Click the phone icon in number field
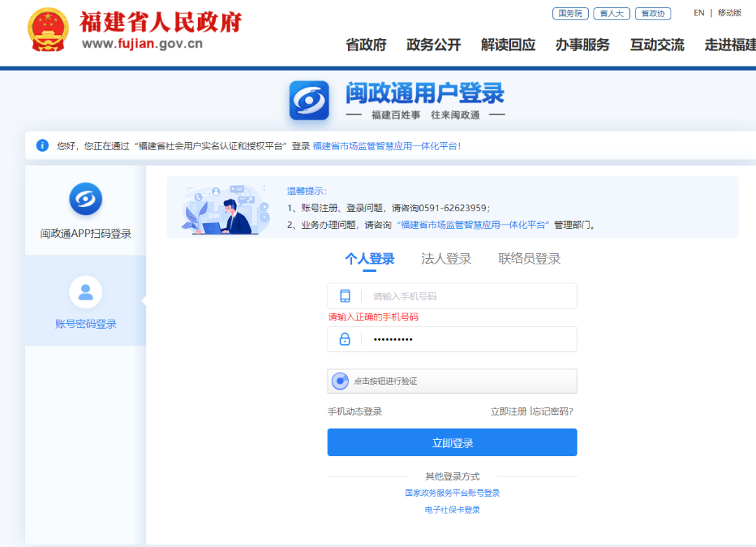 point(344,296)
